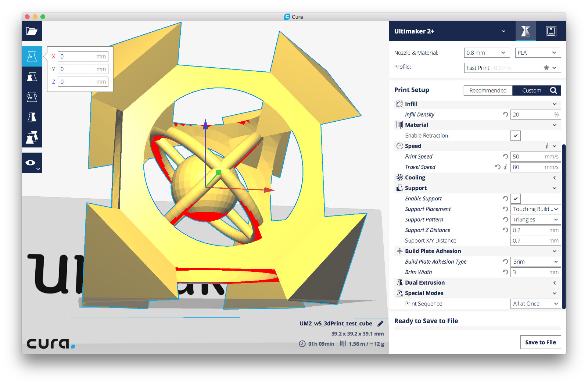Open the 0.8 mm nozzle dropdown
The height and width of the screenshot is (385, 588).
click(487, 53)
